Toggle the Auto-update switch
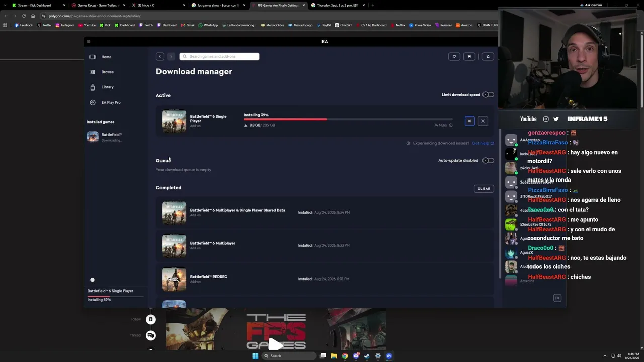 click(x=488, y=161)
